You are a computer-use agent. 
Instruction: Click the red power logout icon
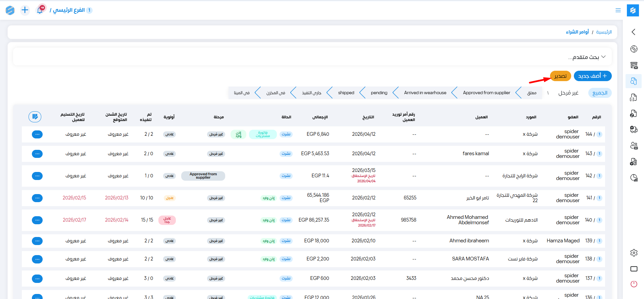(634, 284)
